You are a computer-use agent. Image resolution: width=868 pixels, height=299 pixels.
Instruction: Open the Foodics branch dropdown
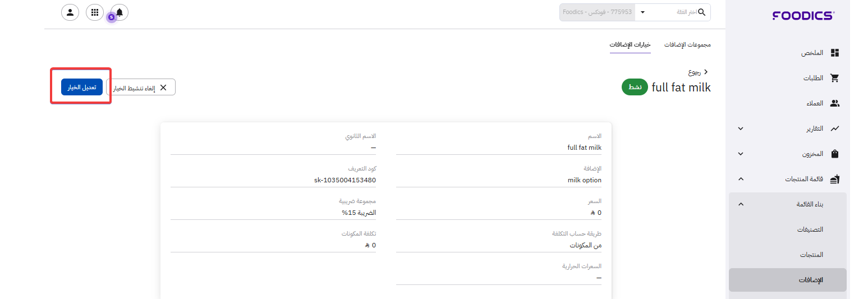(642, 12)
